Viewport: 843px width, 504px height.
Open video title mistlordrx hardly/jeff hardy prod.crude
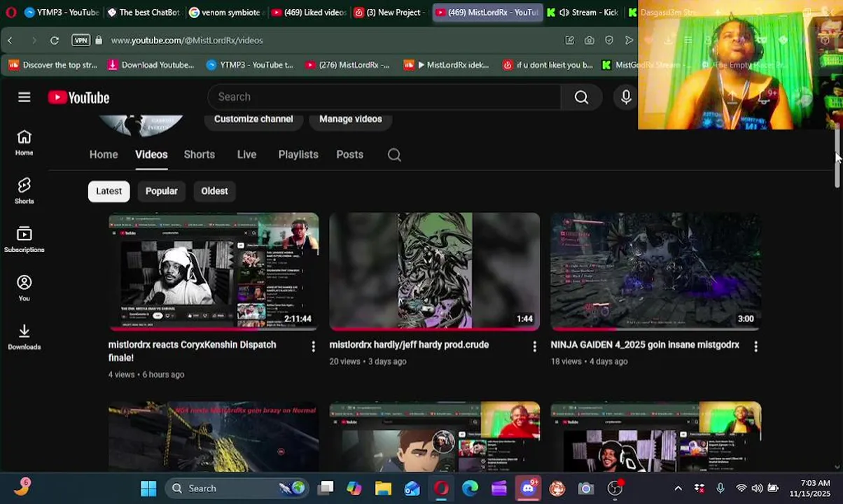[x=409, y=345]
